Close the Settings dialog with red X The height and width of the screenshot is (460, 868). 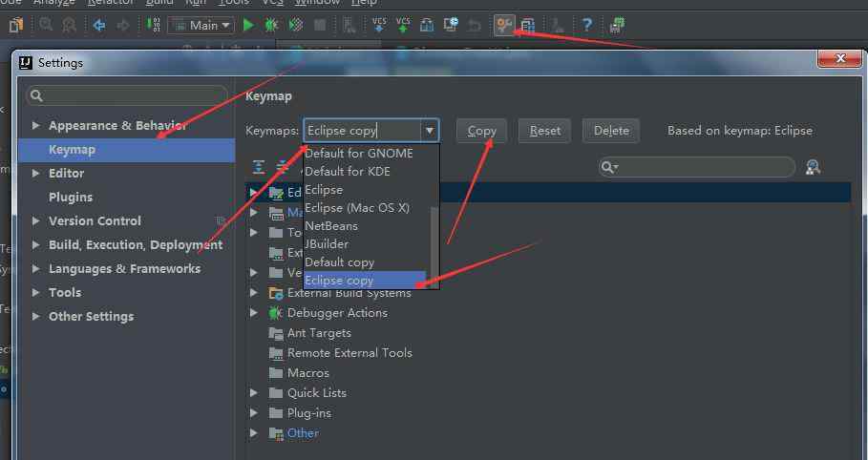[839, 58]
